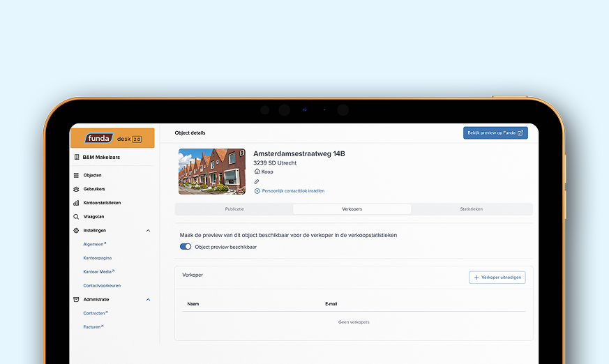Open the Algemeen settings link

(95, 244)
